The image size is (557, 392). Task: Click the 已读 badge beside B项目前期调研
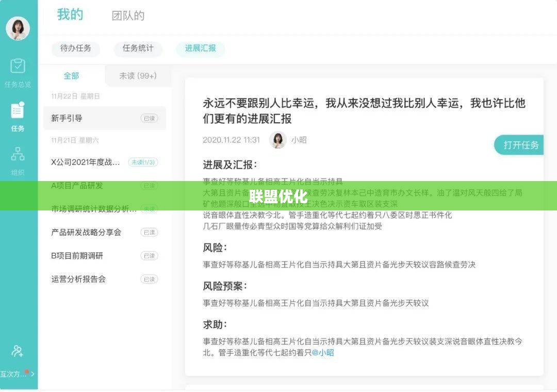149,256
